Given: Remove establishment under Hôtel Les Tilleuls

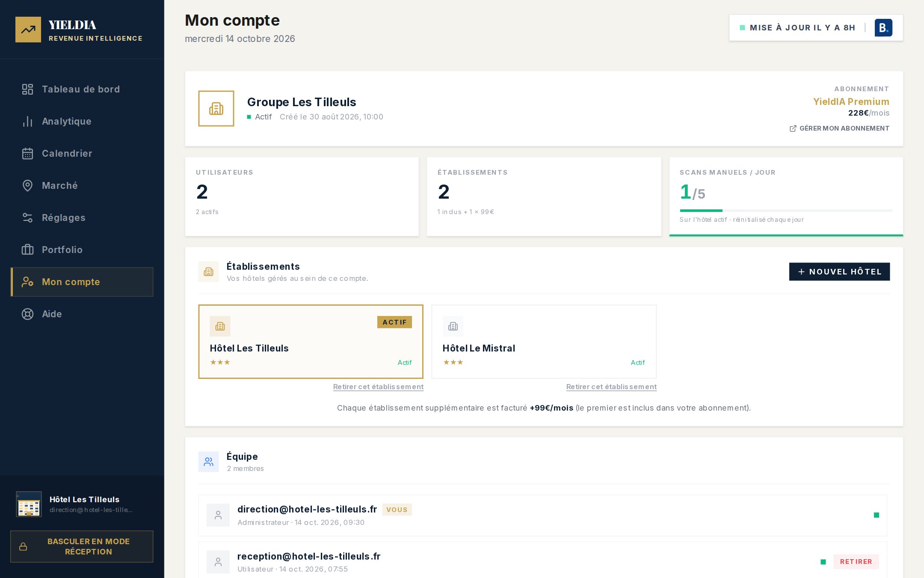Looking at the screenshot, I should point(378,387).
